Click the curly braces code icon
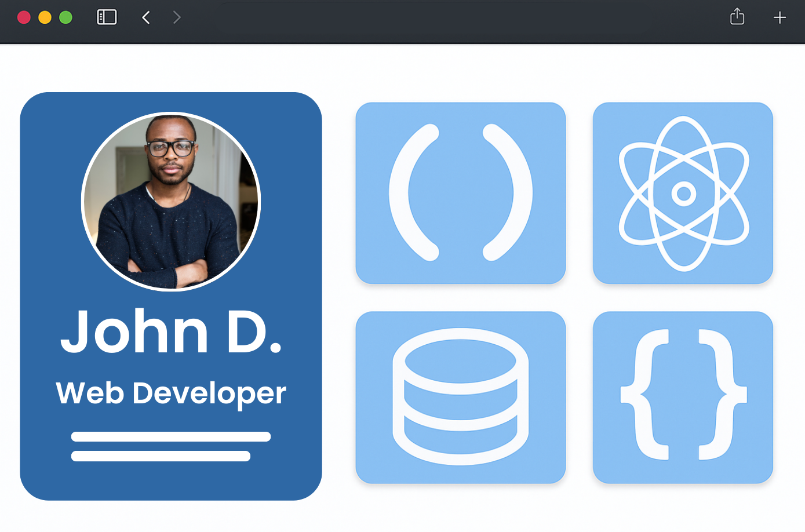805x532 pixels. 683,396
